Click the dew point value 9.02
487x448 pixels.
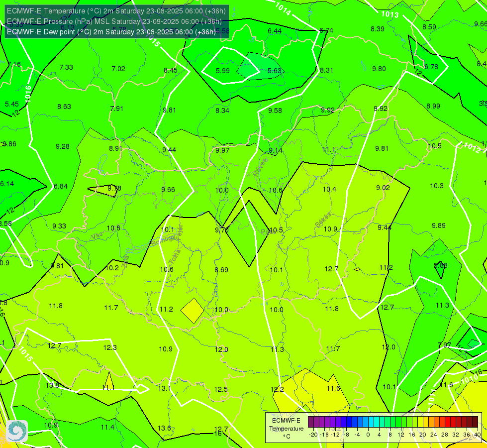(383, 188)
